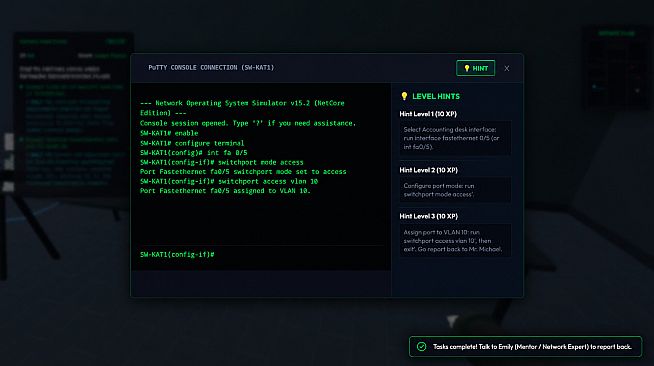Click the 'int fa 0/5' command line

pyautogui.click(x=194, y=153)
